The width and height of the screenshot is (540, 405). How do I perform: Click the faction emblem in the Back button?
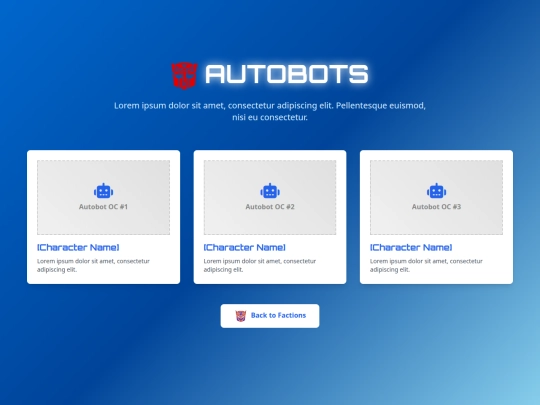[x=241, y=316]
